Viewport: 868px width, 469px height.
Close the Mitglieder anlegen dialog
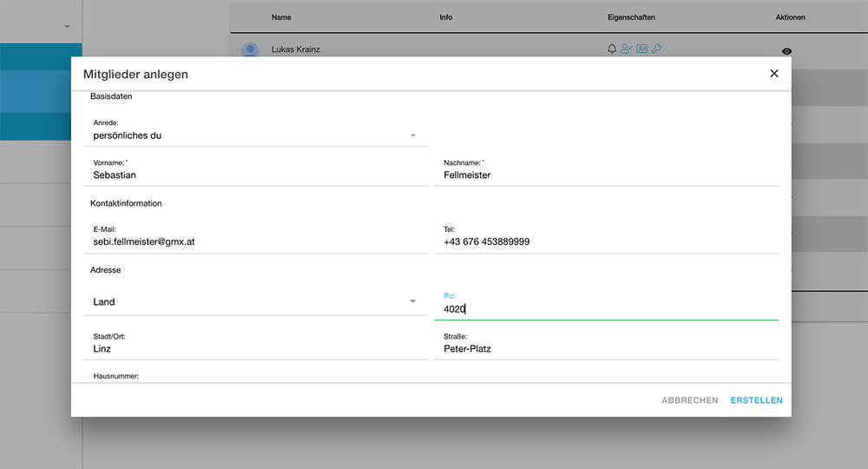point(774,74)
